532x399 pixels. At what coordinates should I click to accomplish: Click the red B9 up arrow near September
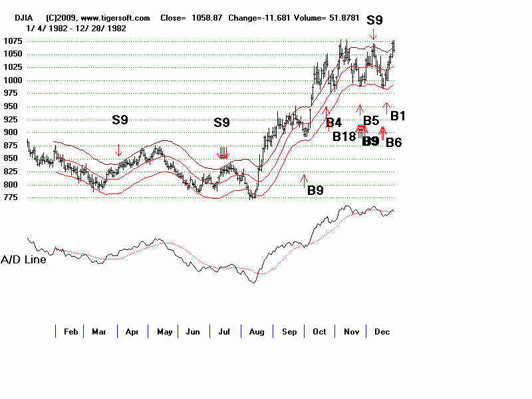[304, 180]
